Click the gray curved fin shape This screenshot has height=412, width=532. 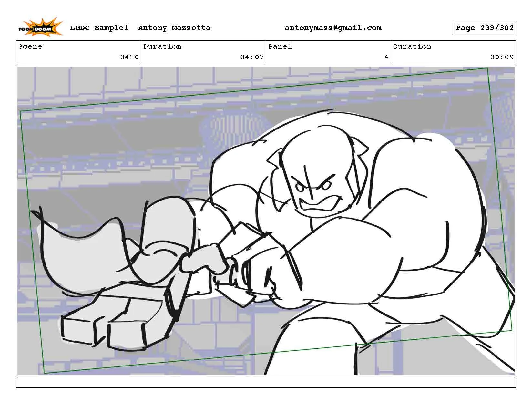pos(81,249)
